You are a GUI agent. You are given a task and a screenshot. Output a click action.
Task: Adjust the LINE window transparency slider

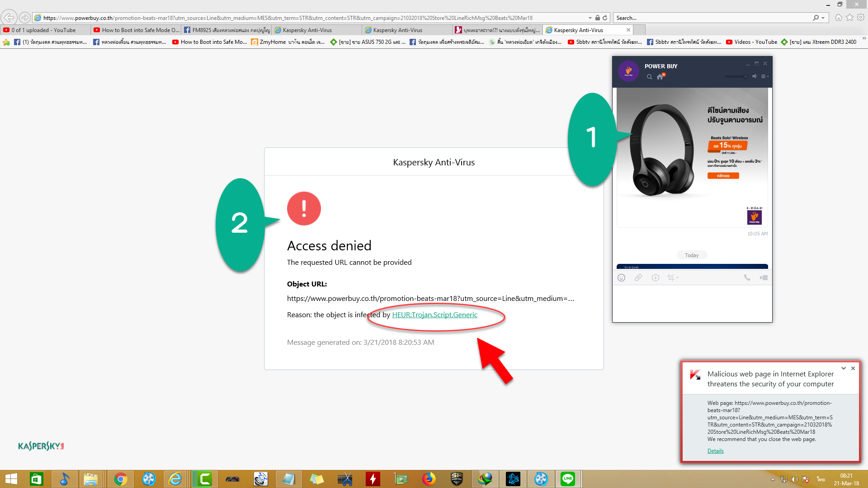point(737,76)
